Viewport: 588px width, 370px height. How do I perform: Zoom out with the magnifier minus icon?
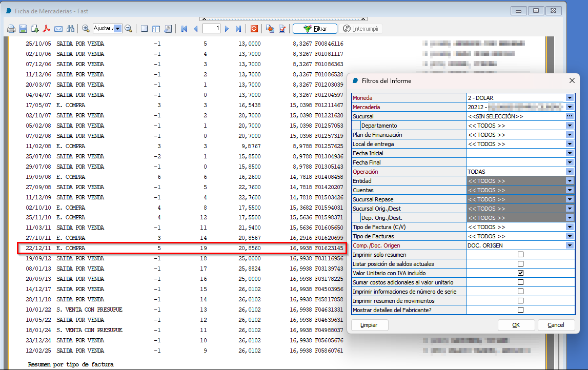click(129, 29)
